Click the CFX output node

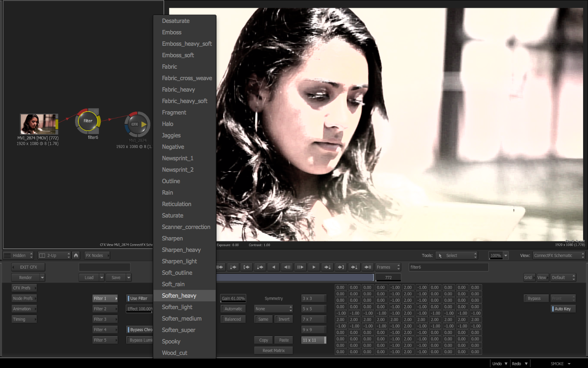pos(137,124)
